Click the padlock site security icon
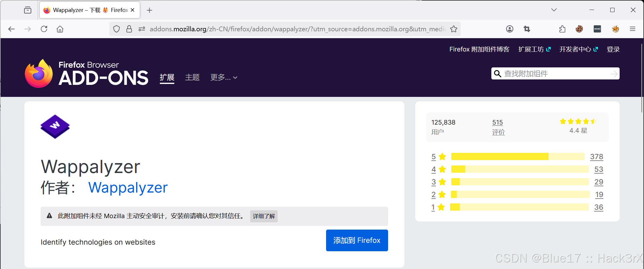 129,29
